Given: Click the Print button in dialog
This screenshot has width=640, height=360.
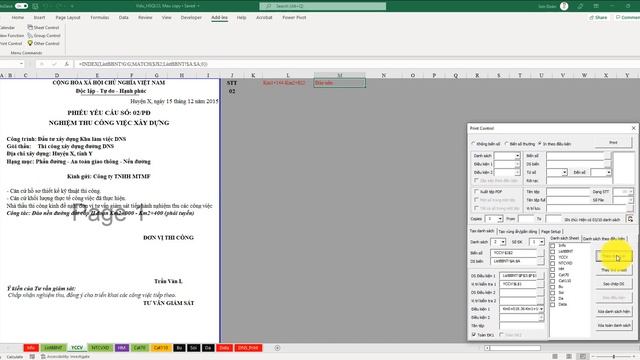Looking at the screenshot, I should [x=613, y=142].
